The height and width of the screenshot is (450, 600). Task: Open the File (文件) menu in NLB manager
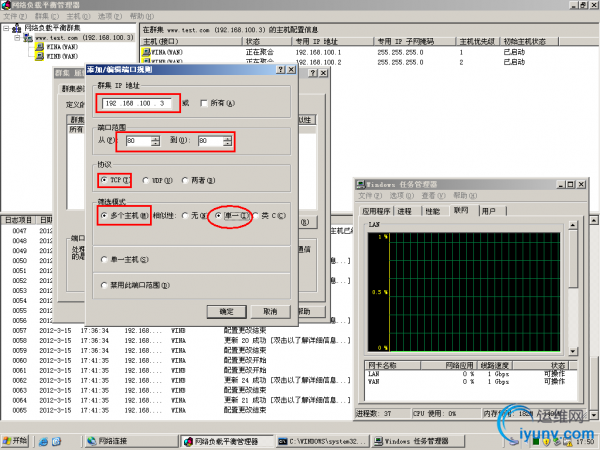tap(15, 16)
